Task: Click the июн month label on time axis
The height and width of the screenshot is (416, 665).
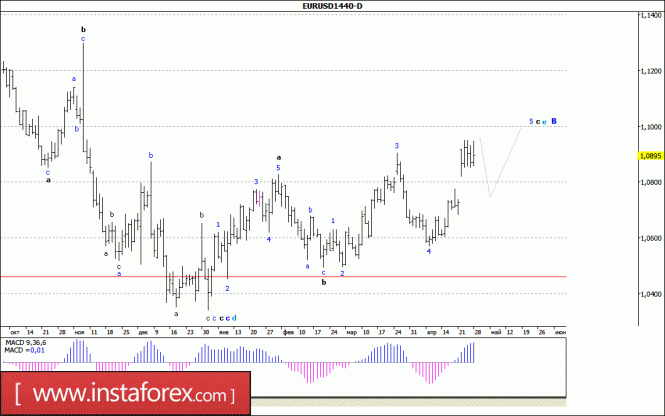Action: point(560,332)
